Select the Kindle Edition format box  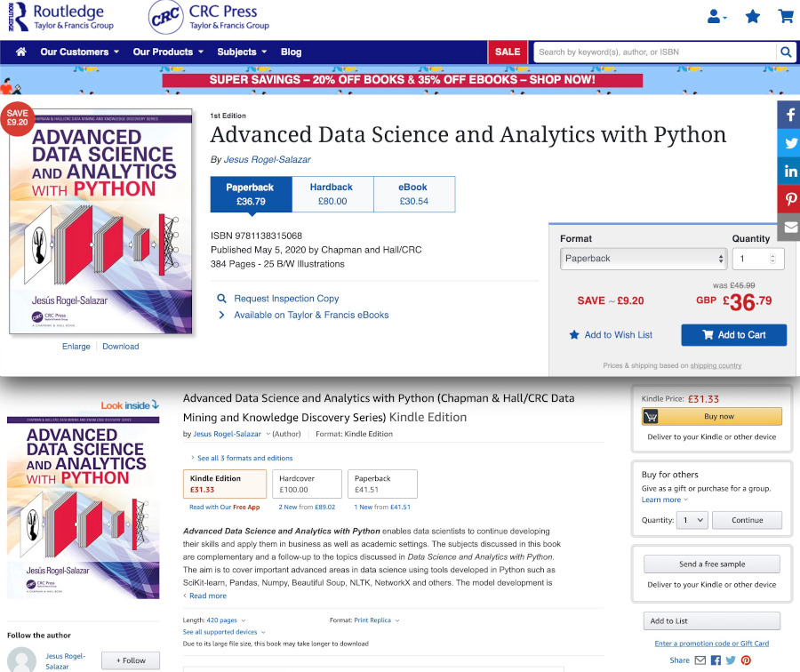[224, 484]
